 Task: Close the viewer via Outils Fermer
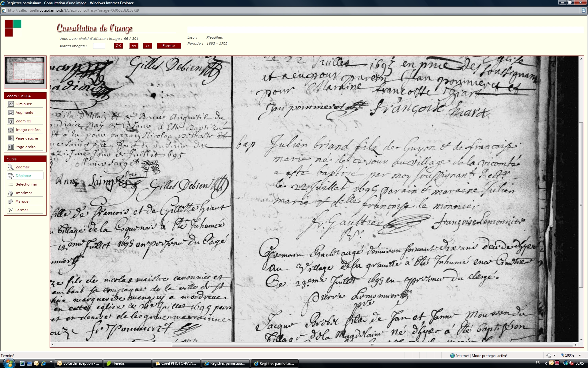(11, 210)
